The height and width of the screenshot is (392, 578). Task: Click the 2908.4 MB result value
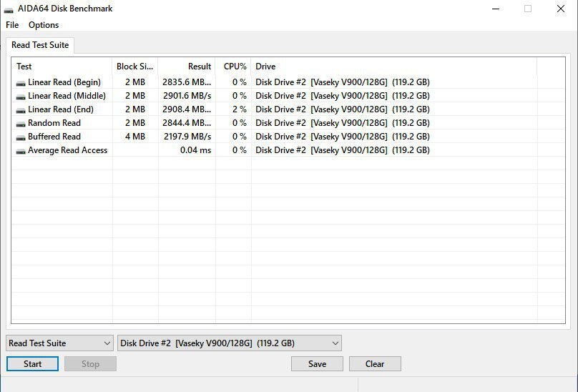(x=187, y=109)
